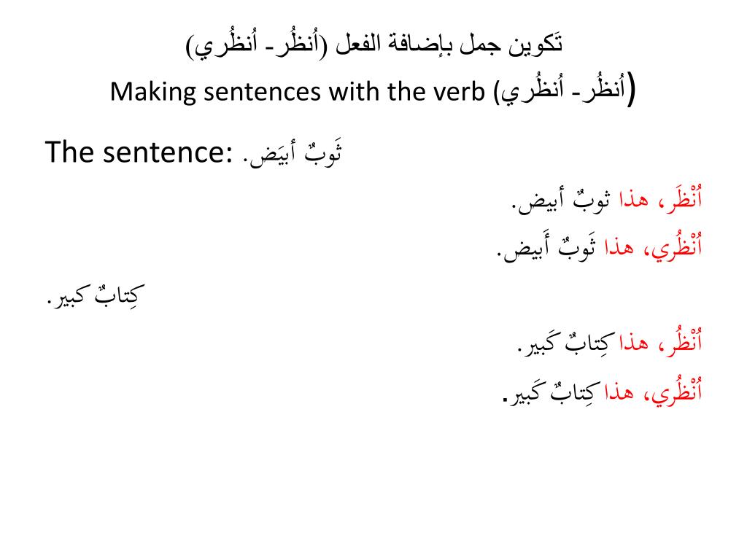Click 'The sentence:' label text

139,152
